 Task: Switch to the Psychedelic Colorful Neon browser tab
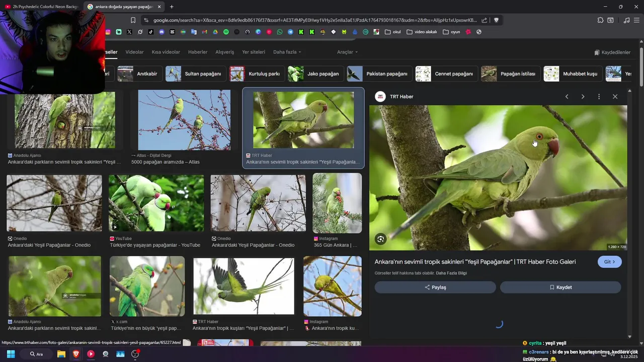(x=41, y=7)
